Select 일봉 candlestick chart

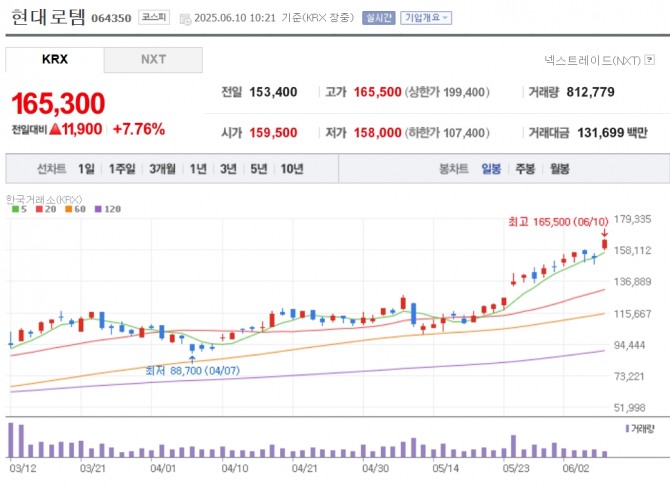[491, 169]
